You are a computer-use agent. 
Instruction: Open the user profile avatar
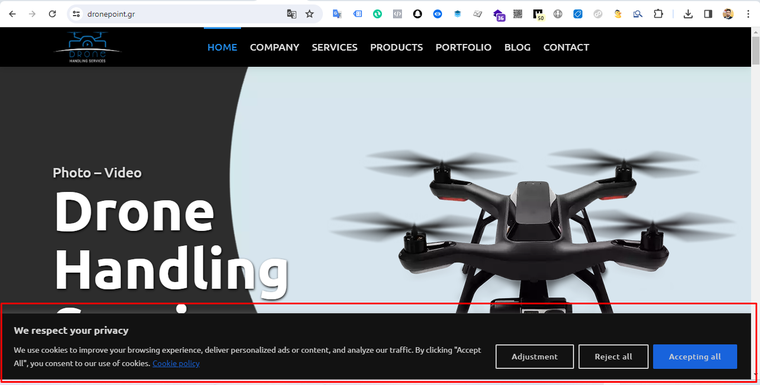[x=728, y=14]
